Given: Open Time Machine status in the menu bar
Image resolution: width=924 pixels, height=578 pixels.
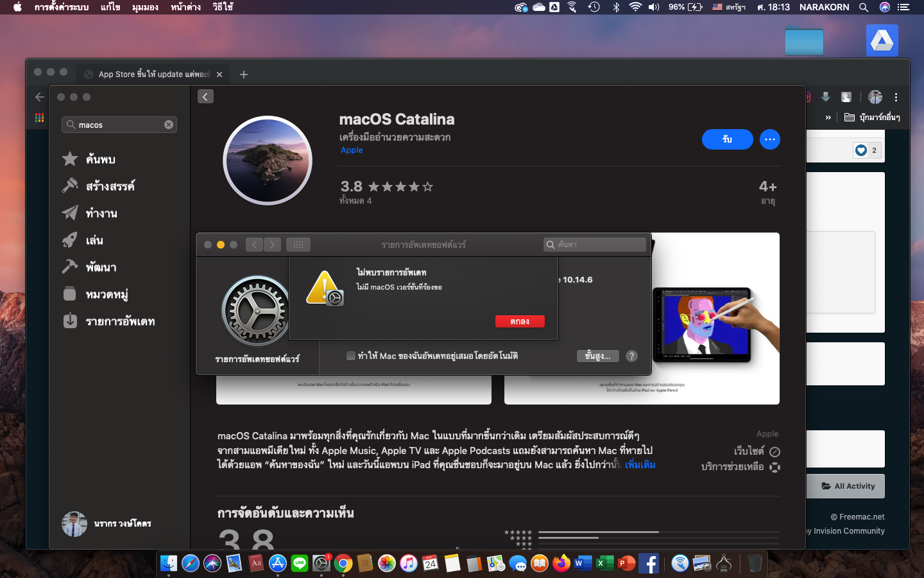Looking at the screenshot, I should coord(594,7).
